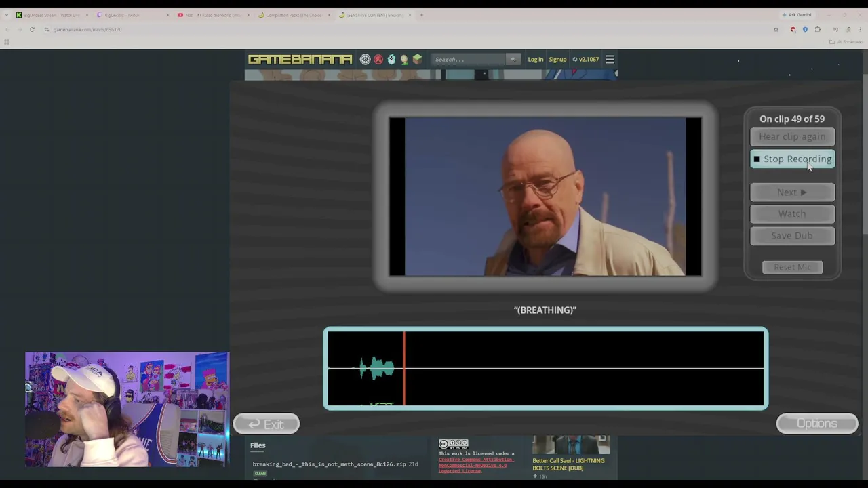Click the Creative Commons license badge
Viewport: 868px width, 488px height.
point(453,444)
